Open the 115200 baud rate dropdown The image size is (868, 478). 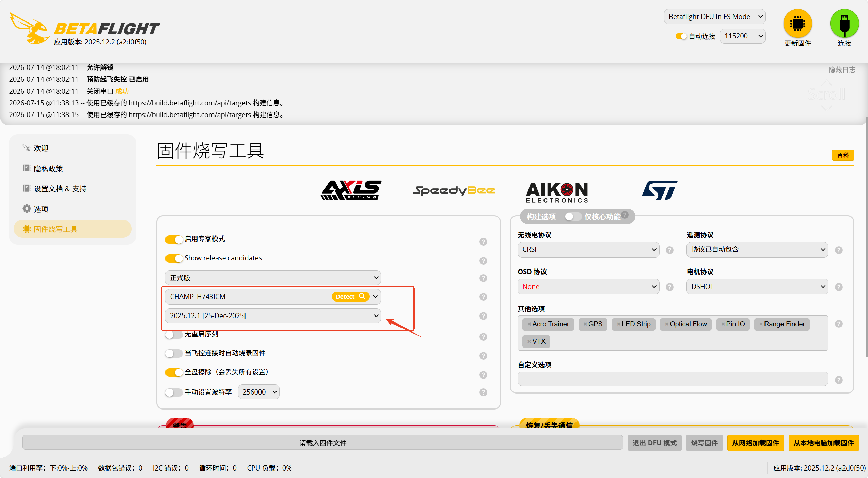(x=742, y=36)
